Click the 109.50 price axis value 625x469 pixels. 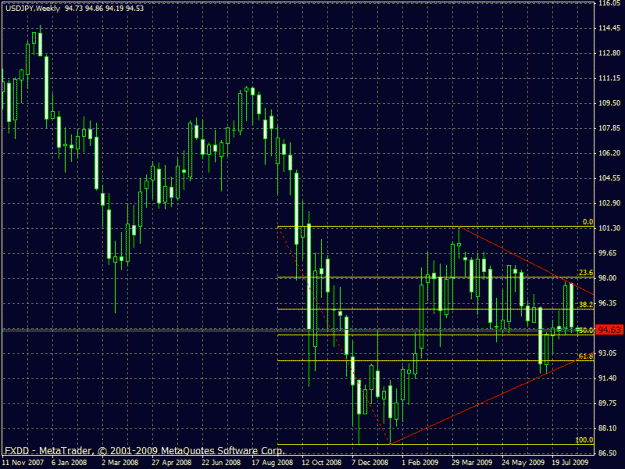[x=609, y=103]
